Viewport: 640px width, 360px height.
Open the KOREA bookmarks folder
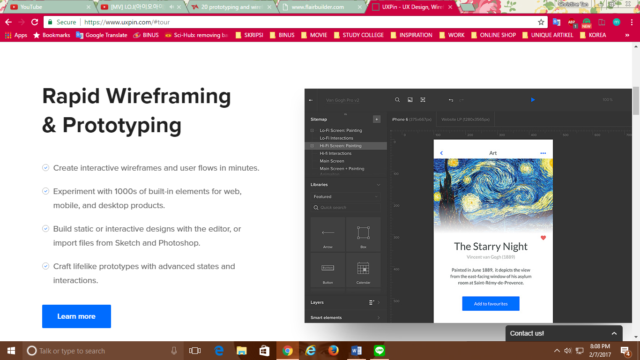(x=593, y=35)
